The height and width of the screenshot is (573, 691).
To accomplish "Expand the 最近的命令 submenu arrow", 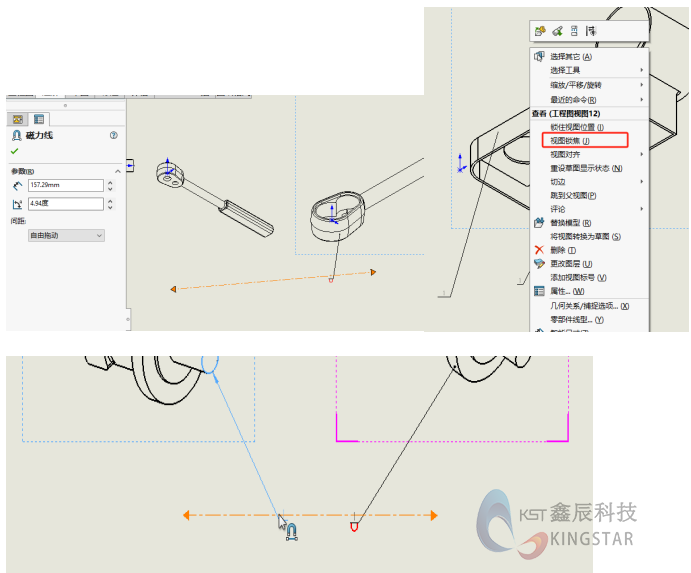I will 642,100.
